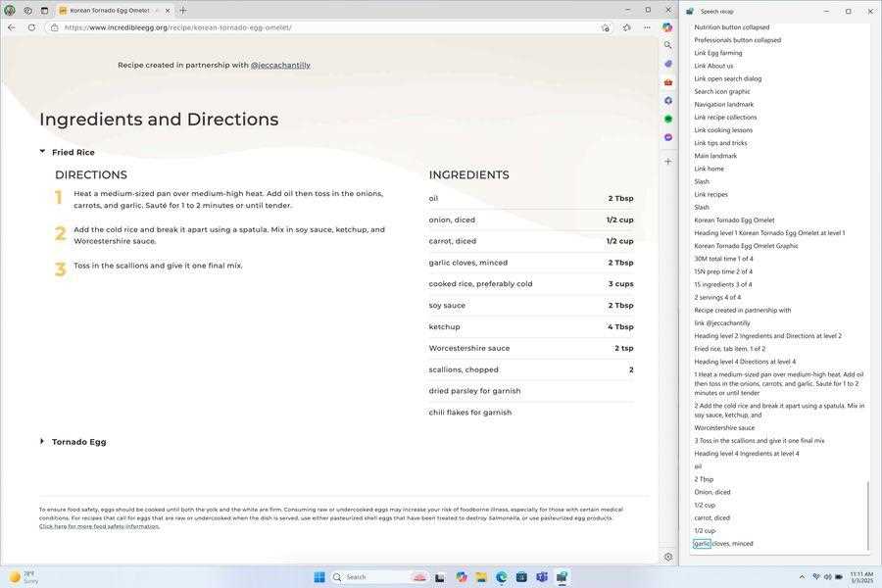The height and width of the screenshot is (588, 882).
Task: Click the plus icon to customize sidebar
Action: point(667,162)
